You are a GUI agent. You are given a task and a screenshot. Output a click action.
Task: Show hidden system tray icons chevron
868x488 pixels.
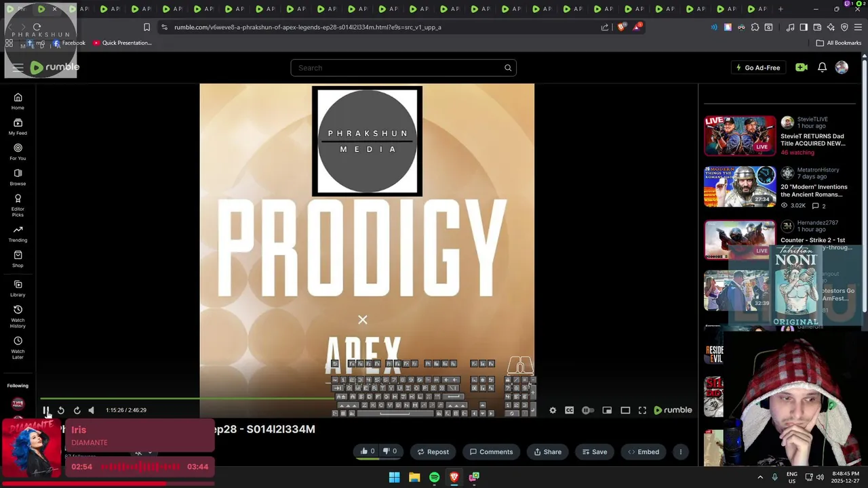[760, 477]
